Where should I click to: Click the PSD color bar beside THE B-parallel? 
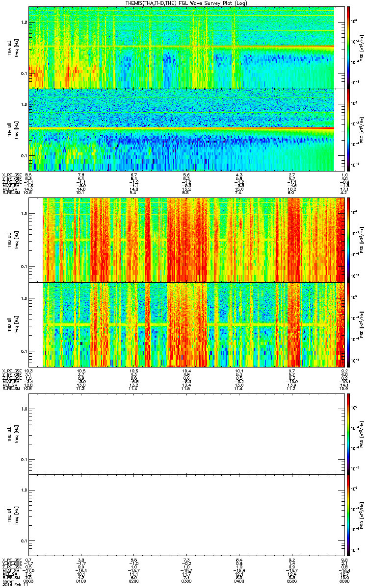coord(348,515)
